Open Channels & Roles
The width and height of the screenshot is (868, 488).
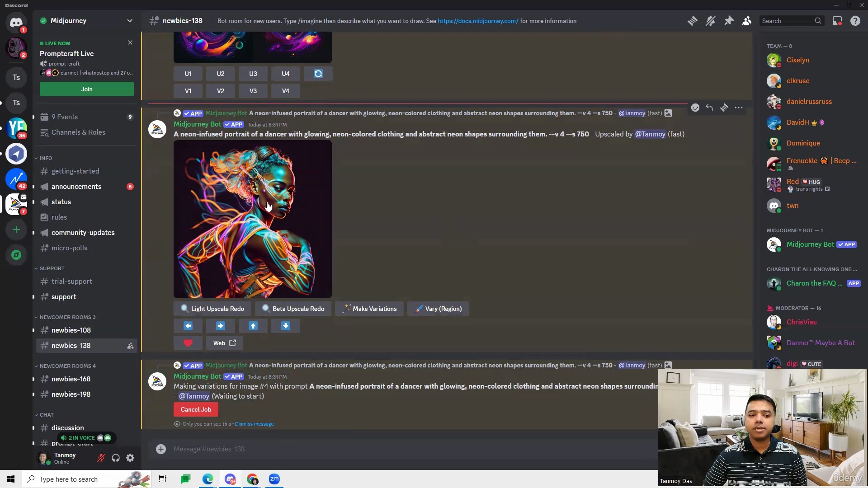coord(87,132)
